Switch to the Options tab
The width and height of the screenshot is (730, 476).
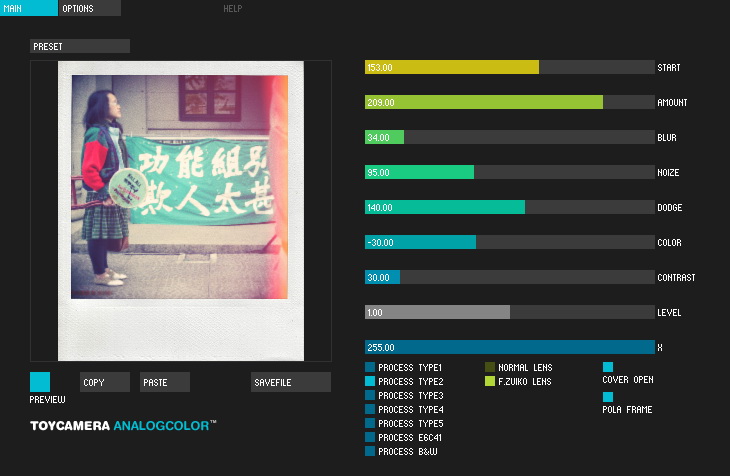[89, 8]
